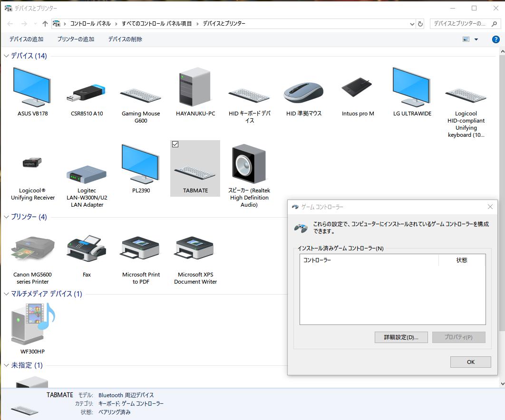Screen dimensions: 505x420
Task: Select Logitec LAN-W300N/U2 LAN Adapter
Action: tap(87, 175)
